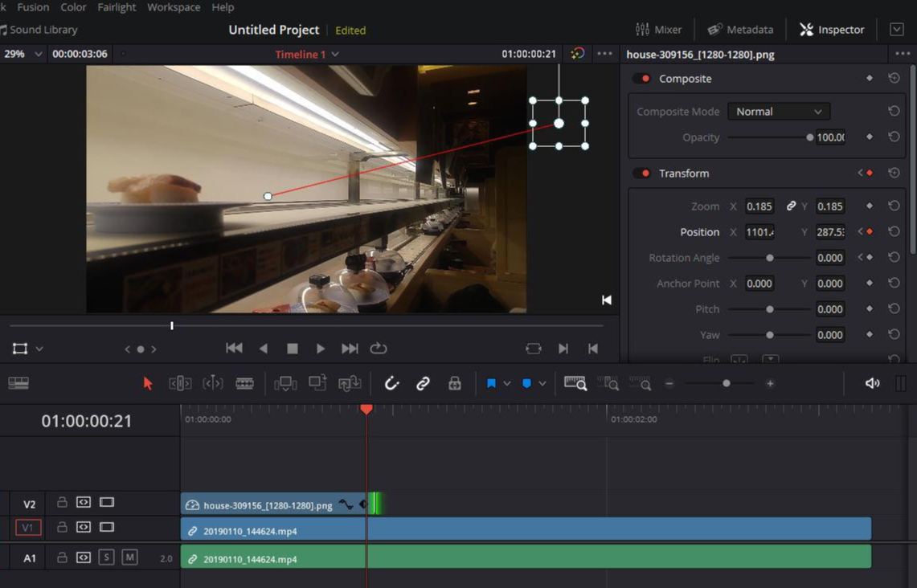Image resolution: width=917 pixels, height=588 pixels.
Task: Open marker color dropdown arrow
Action: click(542, 384)
